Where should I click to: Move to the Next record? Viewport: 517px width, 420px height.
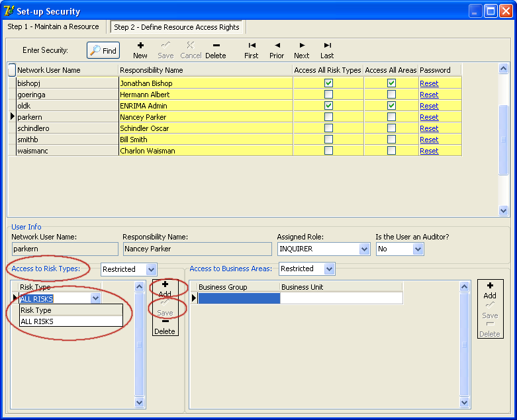click(x=302, y=50)
